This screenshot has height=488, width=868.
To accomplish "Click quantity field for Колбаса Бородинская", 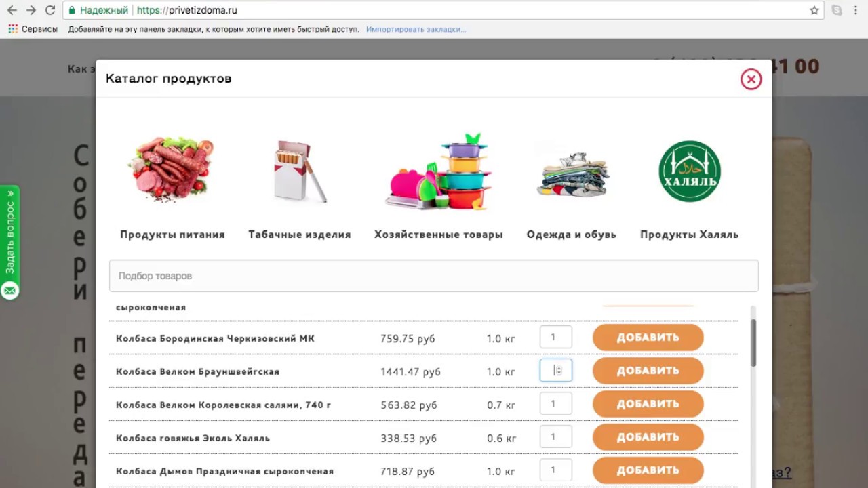I will click(x=555, y=338).
